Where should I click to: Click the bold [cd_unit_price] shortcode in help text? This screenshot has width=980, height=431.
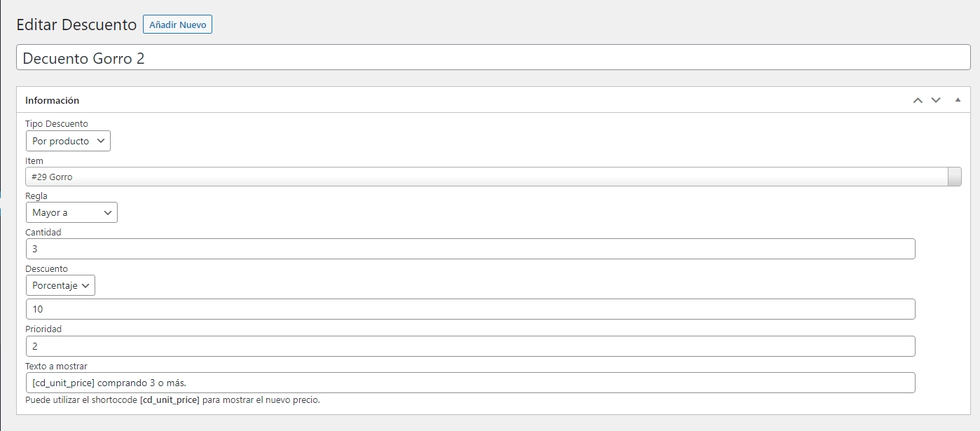click(170, 400)
